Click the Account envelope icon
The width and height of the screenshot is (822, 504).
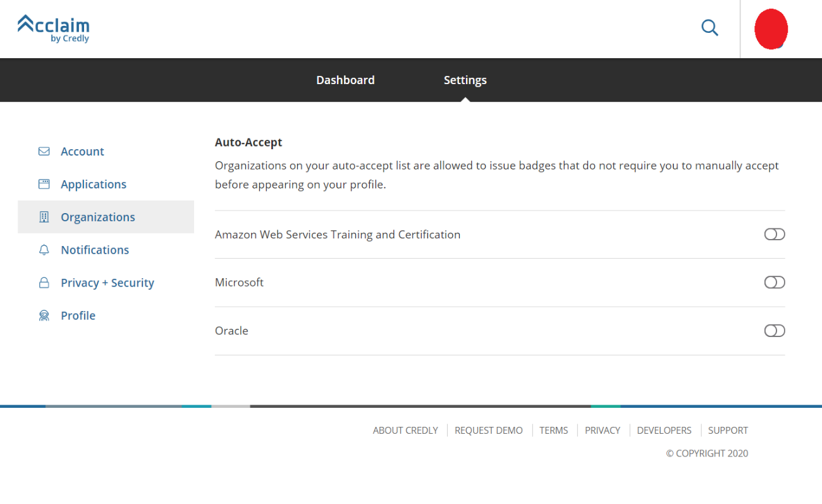point(44,151)
